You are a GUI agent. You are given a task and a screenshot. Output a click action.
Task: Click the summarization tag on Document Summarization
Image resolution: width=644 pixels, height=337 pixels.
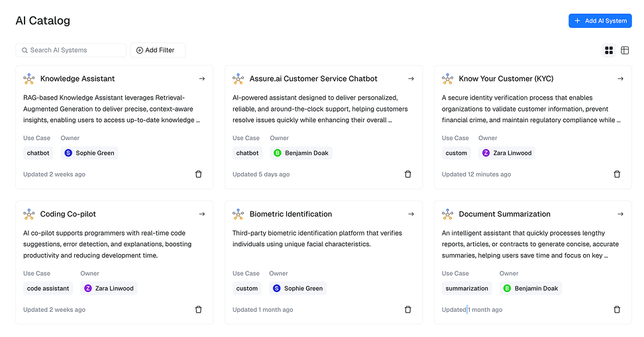click(x=467, y=289)
